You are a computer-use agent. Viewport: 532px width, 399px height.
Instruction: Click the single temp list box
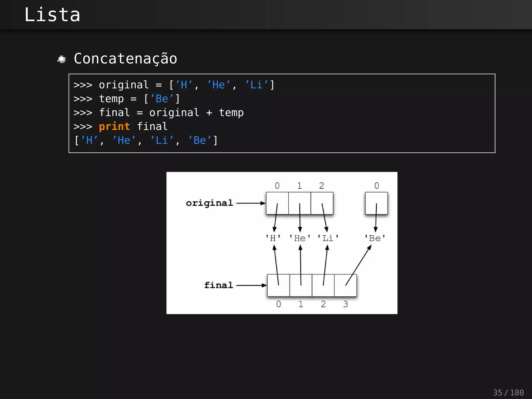click(x=376, y=203)
